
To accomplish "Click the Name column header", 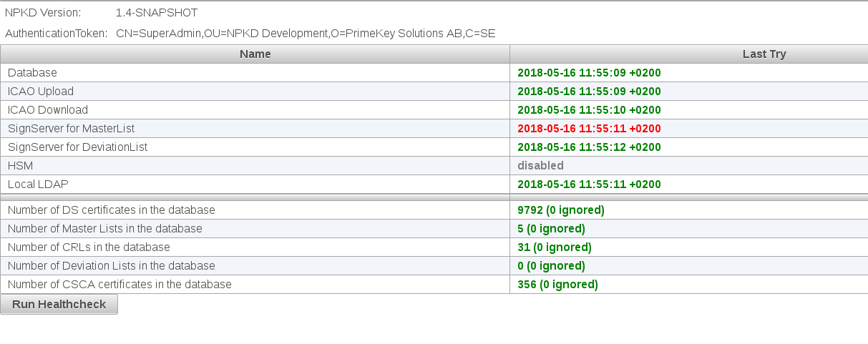I will [x=255, y=54].
